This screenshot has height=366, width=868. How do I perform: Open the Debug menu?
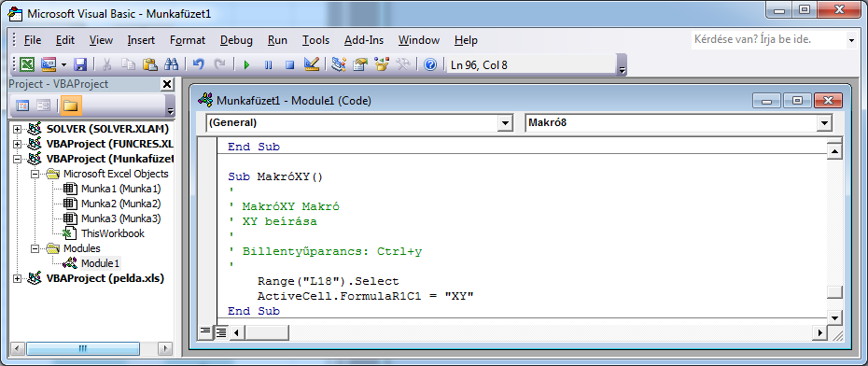[236, 40]
